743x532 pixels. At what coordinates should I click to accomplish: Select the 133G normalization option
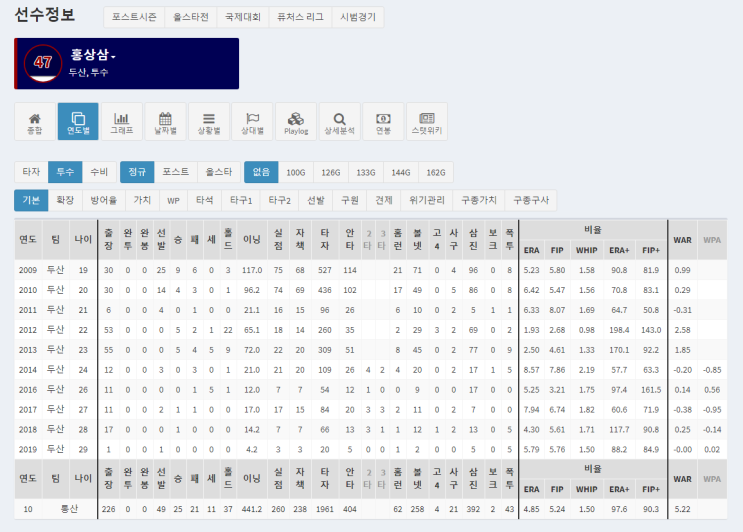tap(366, 172)
